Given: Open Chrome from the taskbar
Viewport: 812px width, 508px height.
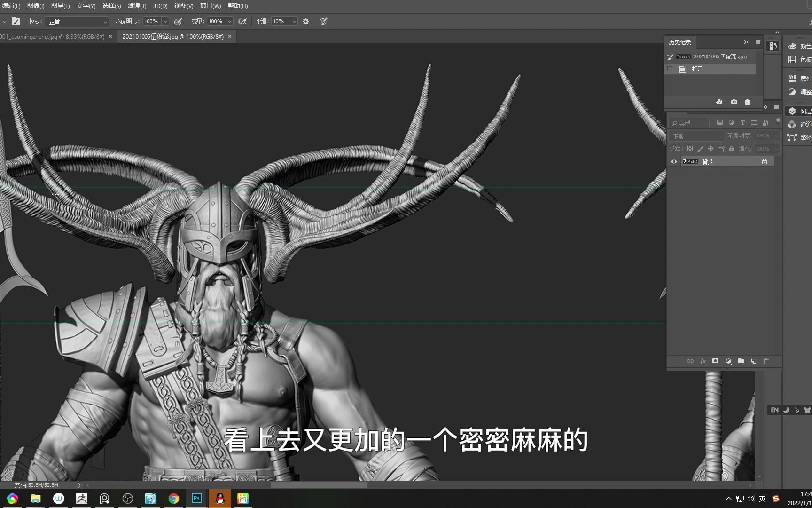Looking at the screenshot, I should coord(174,499).
